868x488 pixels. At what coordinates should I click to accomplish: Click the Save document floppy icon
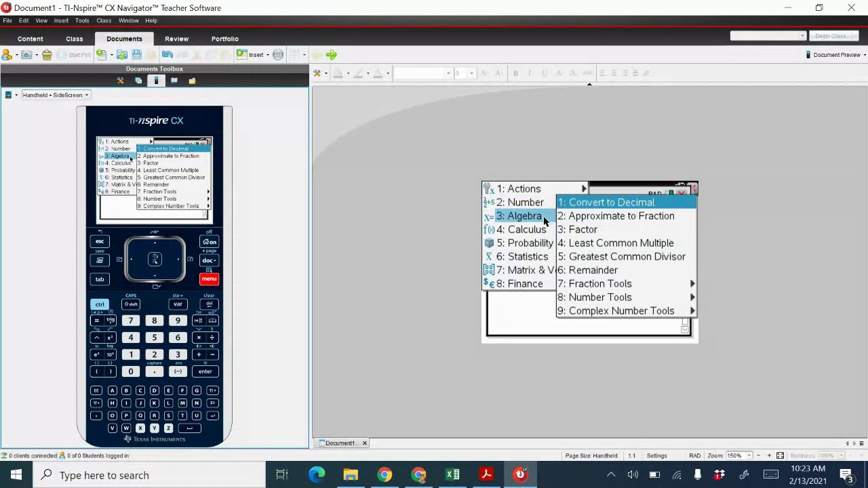(136, 54)
